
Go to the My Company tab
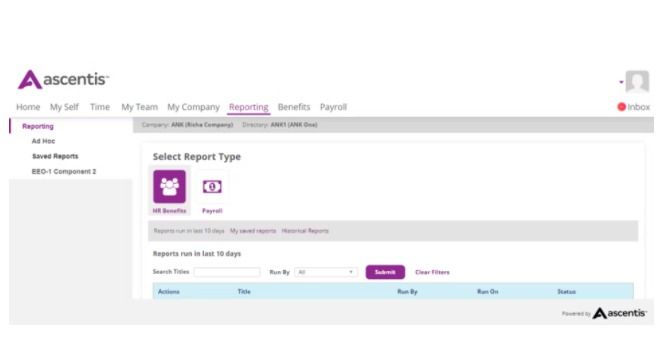(x=193, y=107)
